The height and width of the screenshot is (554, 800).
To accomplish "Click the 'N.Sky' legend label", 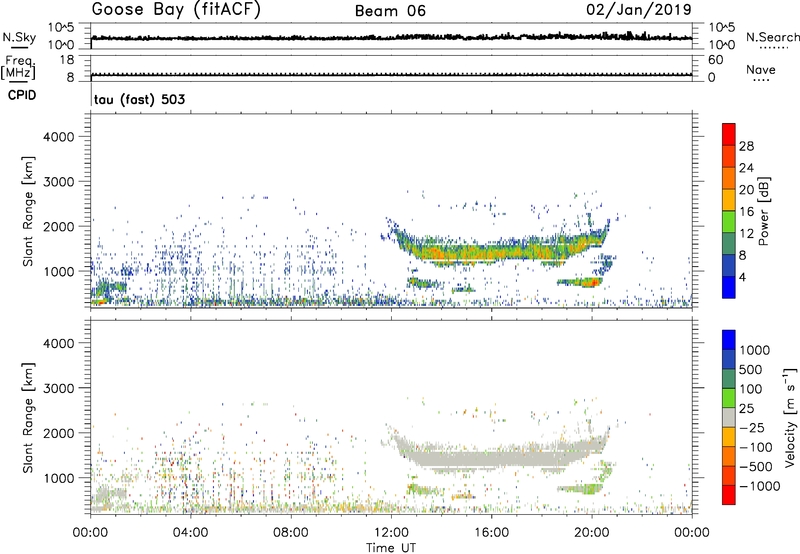I will coord(19,37).
